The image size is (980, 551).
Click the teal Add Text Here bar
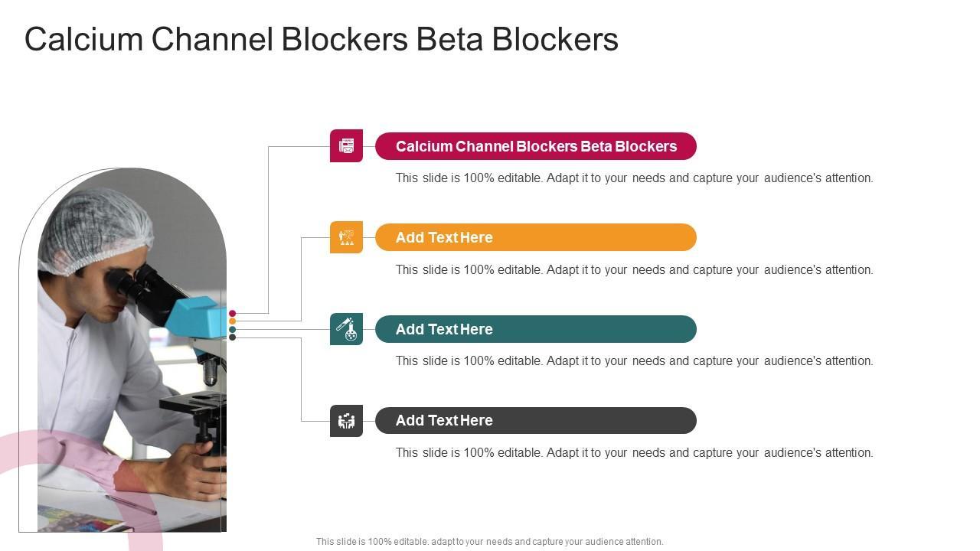[x=536, y=329]
